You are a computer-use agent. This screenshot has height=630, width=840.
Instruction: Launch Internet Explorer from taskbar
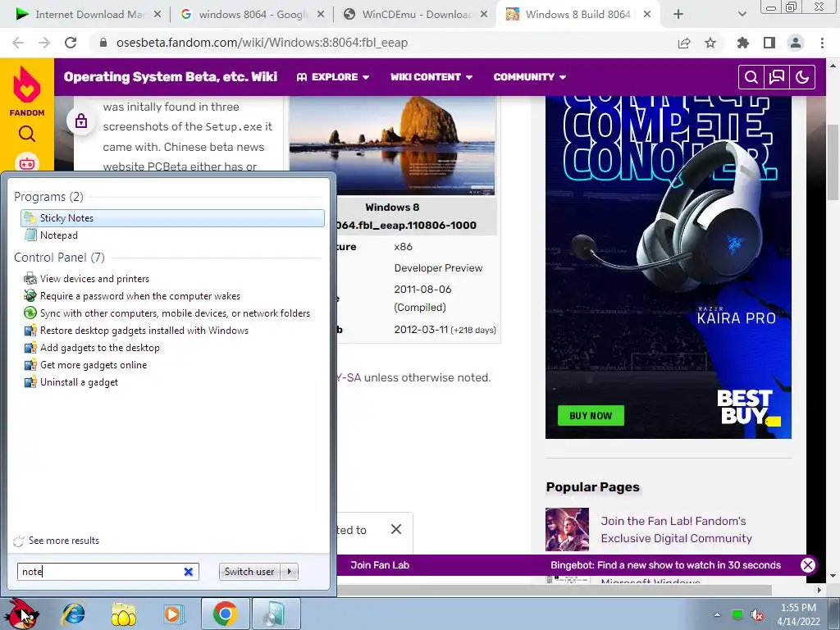(73, 614)
